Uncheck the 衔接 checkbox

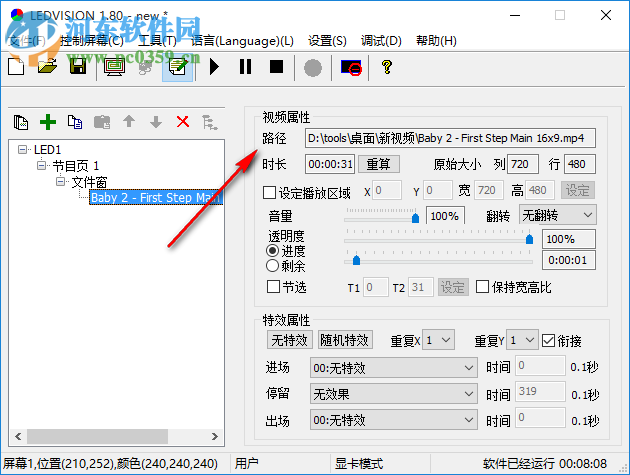point(548,341)
